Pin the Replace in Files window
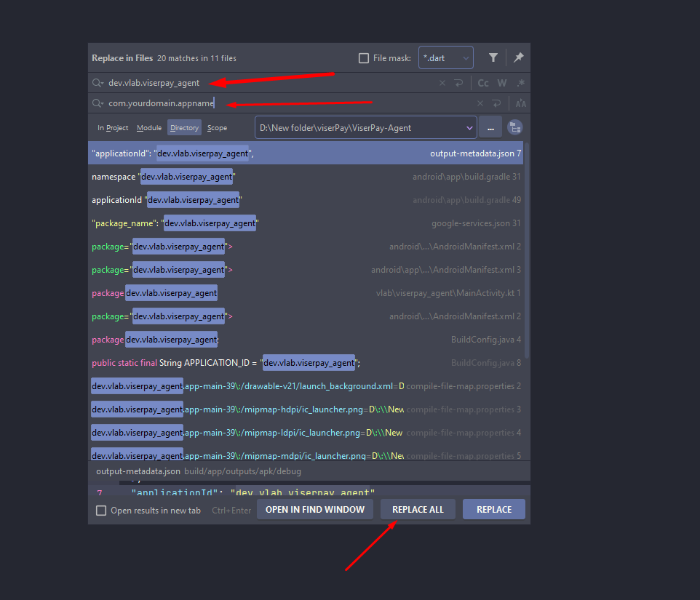The image size is (700, 600). click(518, 58)
